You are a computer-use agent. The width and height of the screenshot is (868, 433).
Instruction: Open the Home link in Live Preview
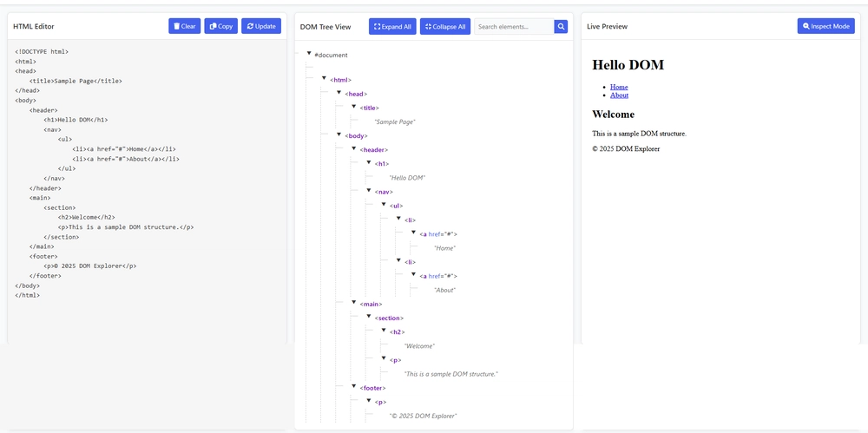619,87
